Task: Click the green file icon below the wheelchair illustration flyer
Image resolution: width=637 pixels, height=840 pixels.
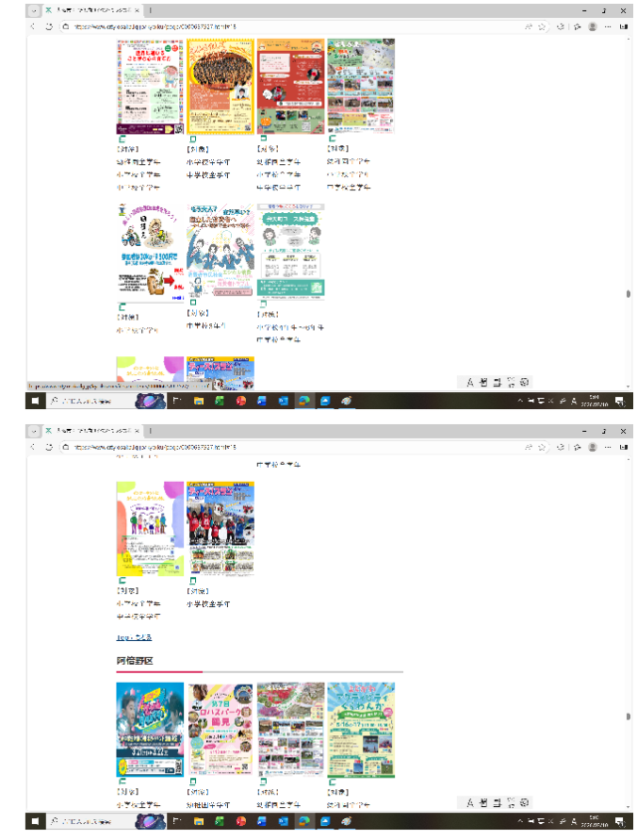Action: click(x=122, y=307)
